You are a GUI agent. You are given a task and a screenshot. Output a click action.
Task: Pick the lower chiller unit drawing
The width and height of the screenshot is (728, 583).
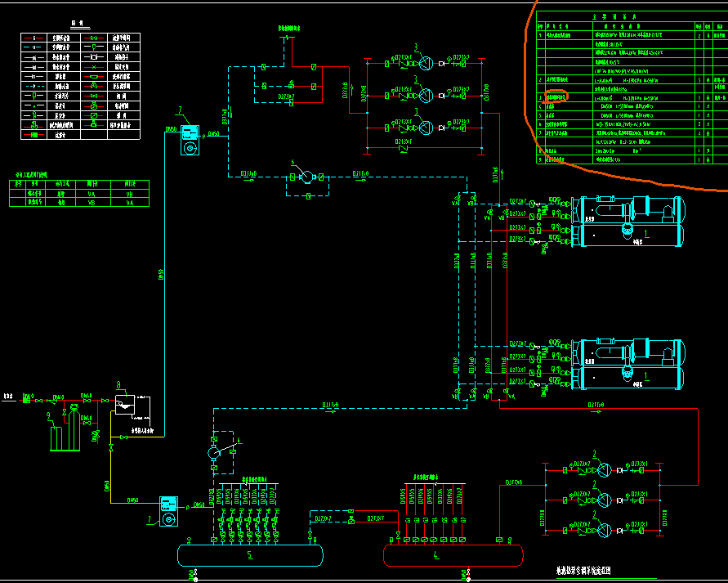click(629, 365)
